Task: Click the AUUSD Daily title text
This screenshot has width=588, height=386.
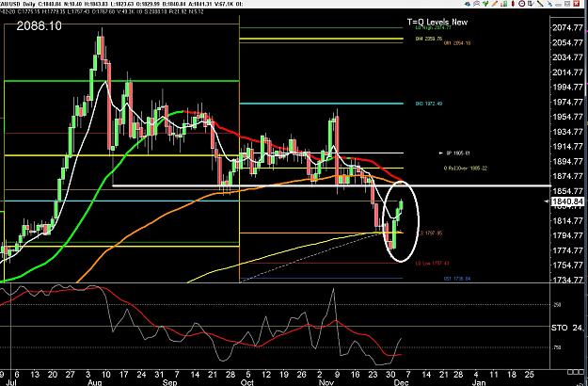Action: [16, 4]
